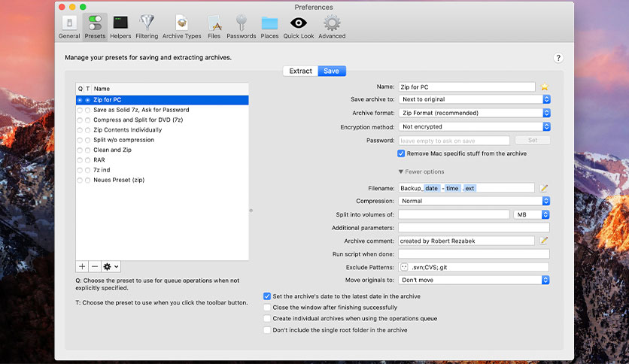Image resolution: width=629 pixels, height=364 pixels.
Task: Open the MB volume unit dropdown
Action: [x=531, y=214]
